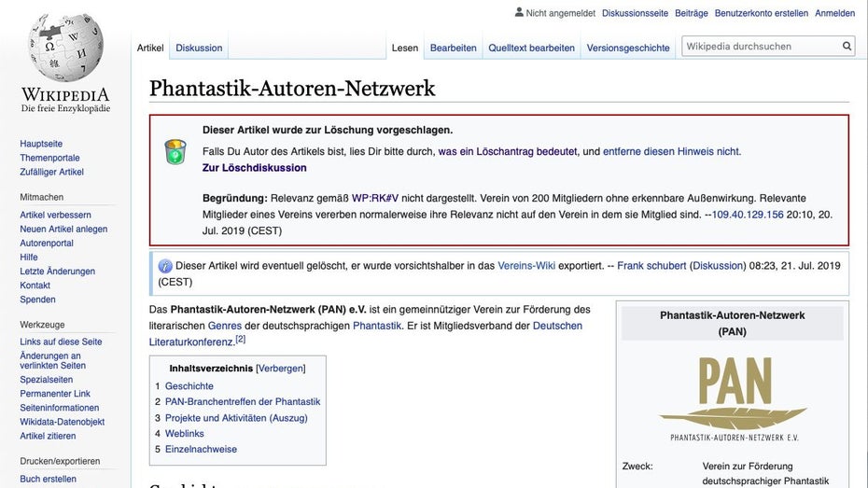This screenshot has width=868, height=488.
Task: Jump to section 5 Einzelnachweise
Action: coord(201,450)
